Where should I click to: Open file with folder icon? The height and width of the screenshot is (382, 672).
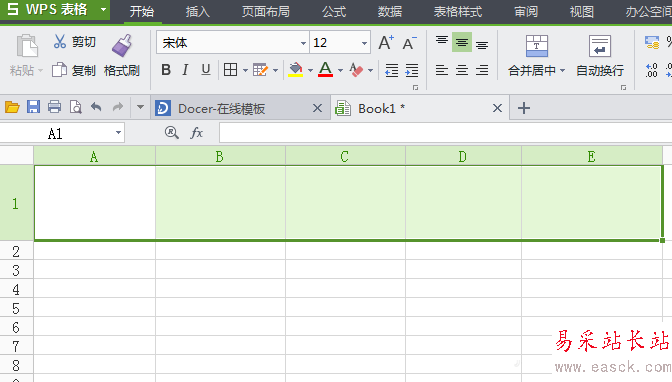coord(12,107)
